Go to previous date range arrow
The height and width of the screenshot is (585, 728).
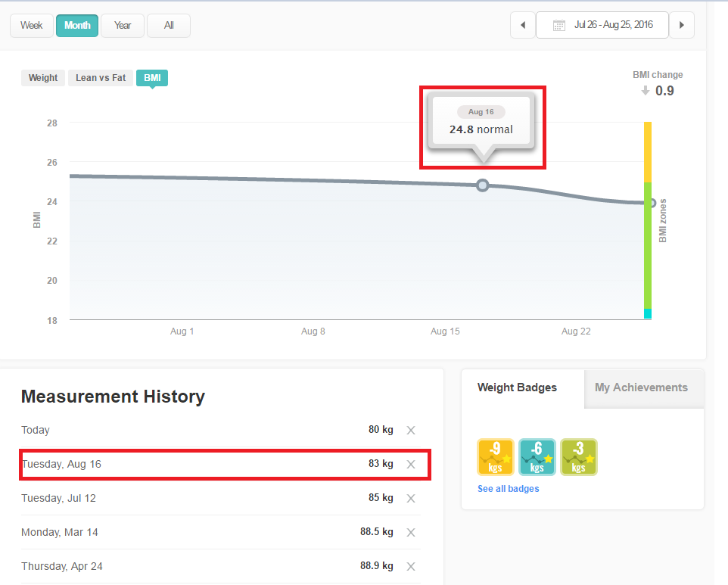pyautogui.click(x=523, y=25)
